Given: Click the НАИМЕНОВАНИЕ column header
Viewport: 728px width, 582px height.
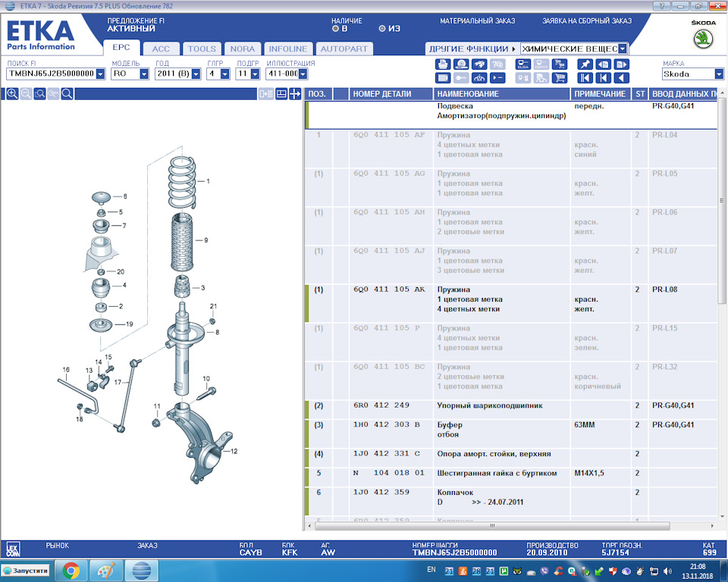Looking at the screenshot, I should (x=501, y=94).
